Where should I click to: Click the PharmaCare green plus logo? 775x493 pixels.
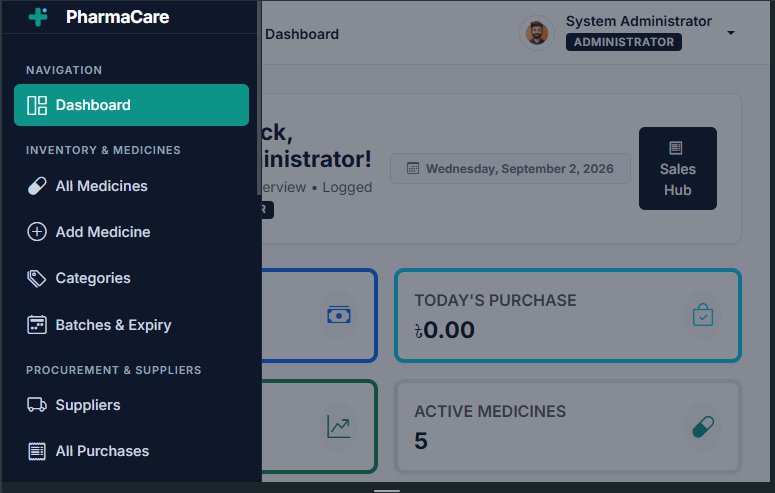[x=38, y=16]
